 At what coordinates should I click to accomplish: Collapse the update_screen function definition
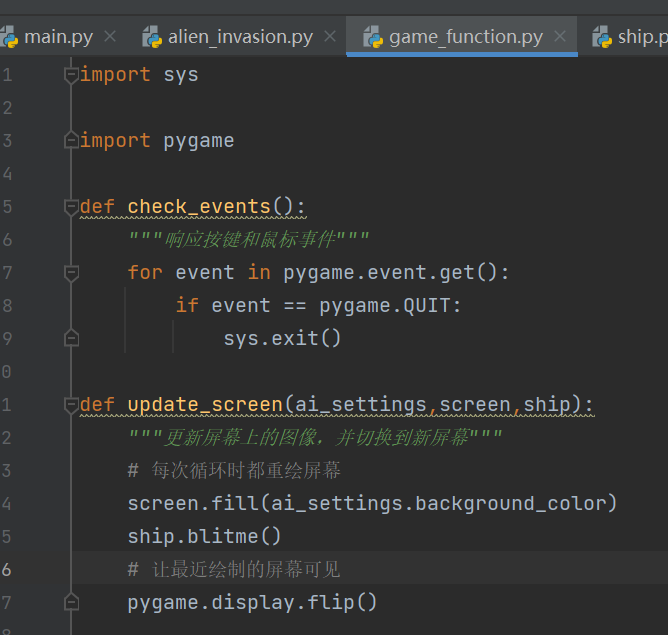71,405
